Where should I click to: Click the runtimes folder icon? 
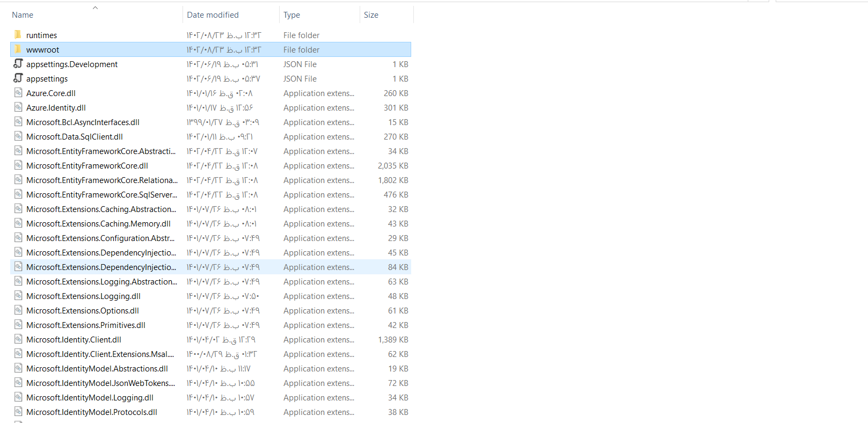[x=18, y=35]
